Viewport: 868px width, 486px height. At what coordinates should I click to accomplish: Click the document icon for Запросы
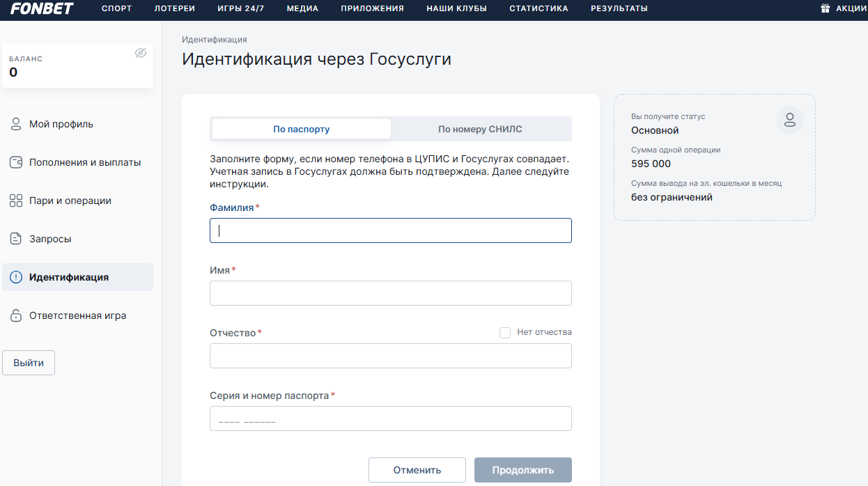point(16,239)
